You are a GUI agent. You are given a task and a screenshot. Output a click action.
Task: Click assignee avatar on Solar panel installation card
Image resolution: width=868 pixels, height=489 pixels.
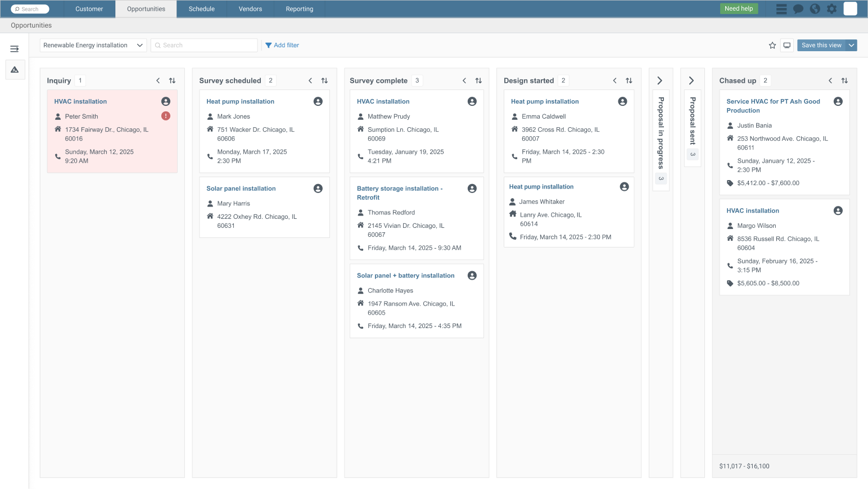(x=318, y=189)
